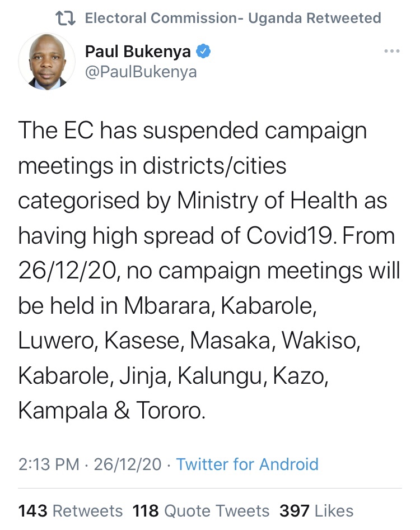Click the retweet icon above the tweet
The width and height of the screenshot is (420, 530).
point(67,18)
